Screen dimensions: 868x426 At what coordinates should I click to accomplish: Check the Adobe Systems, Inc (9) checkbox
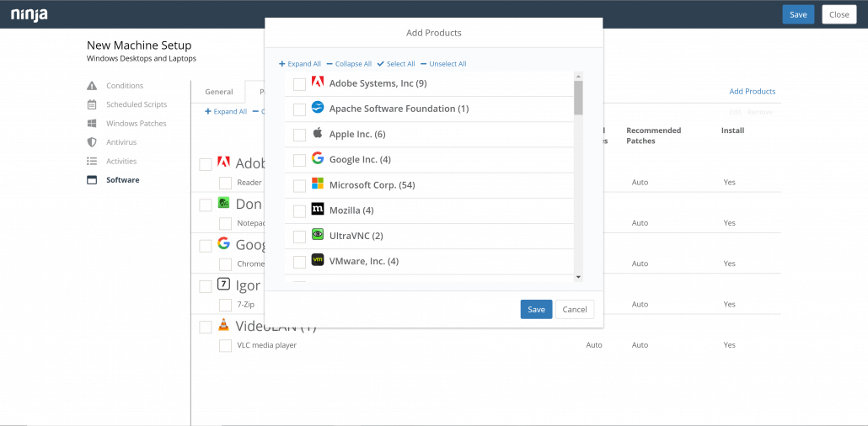pyautogui.click(x=299, y=84)
